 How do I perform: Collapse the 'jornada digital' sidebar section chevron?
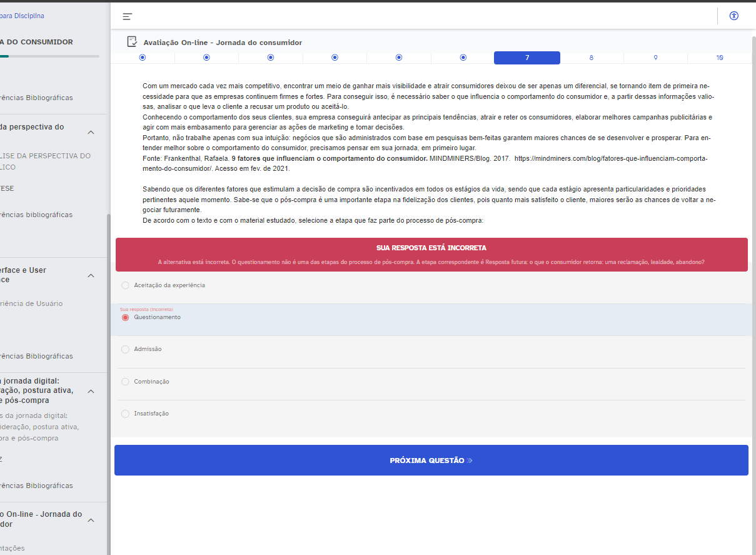pyautogui.click(x=91, y=391)
